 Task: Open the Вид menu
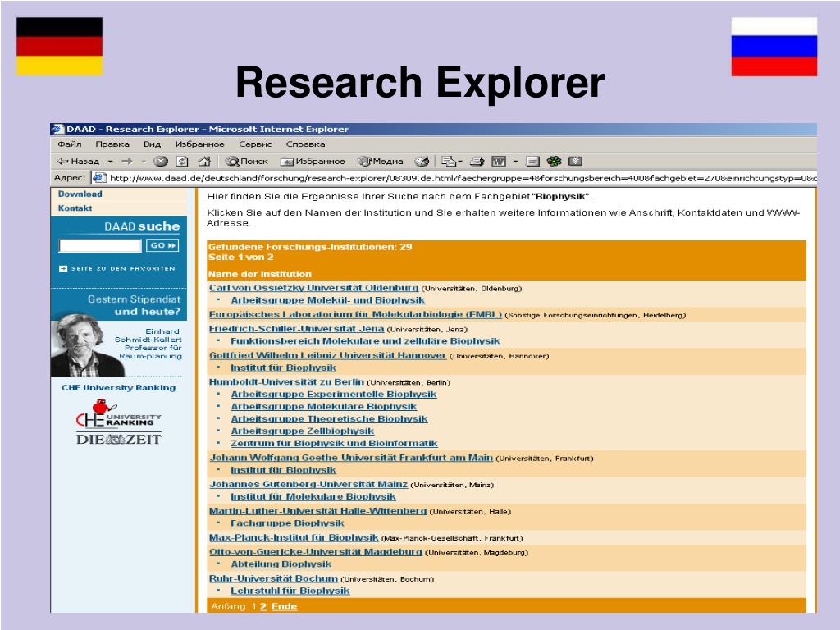point(152,144)
